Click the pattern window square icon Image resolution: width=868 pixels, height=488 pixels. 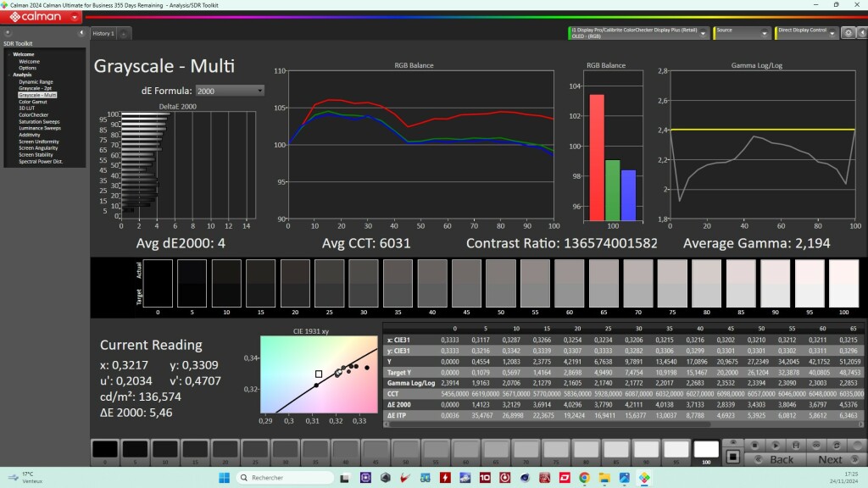pyautogui.click(x=733, y=457)
